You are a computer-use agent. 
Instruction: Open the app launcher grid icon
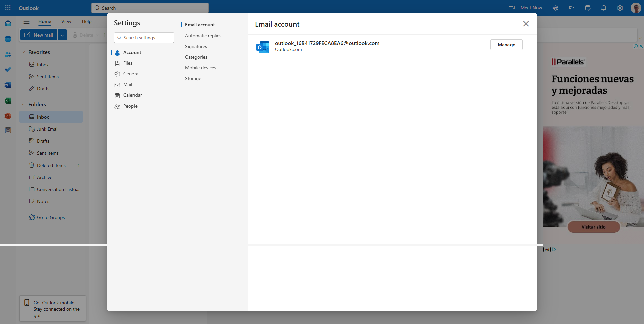[8, 8]
